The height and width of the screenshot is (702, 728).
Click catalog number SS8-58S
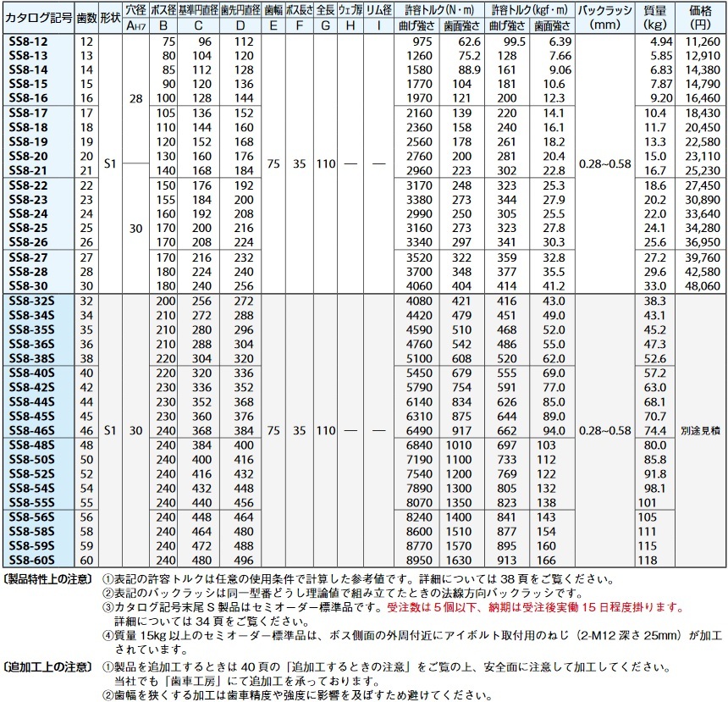click(x=31, y=532)
